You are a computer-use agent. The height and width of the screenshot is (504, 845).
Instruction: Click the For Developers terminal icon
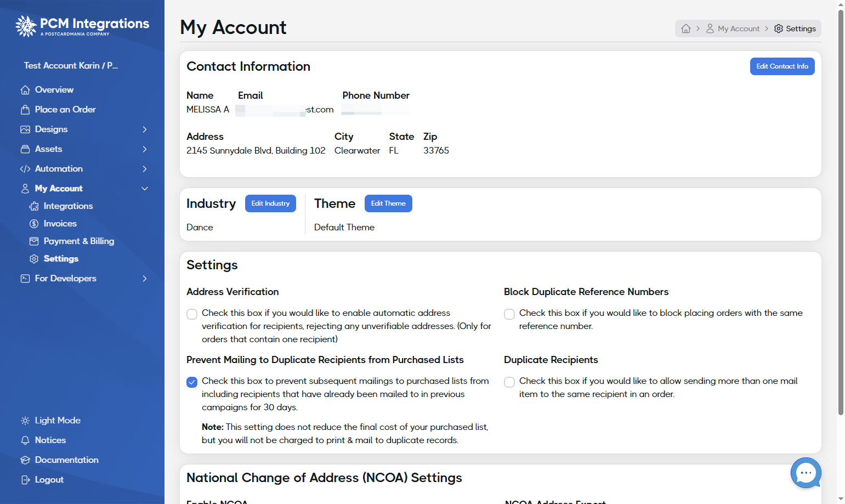(25, 279)
